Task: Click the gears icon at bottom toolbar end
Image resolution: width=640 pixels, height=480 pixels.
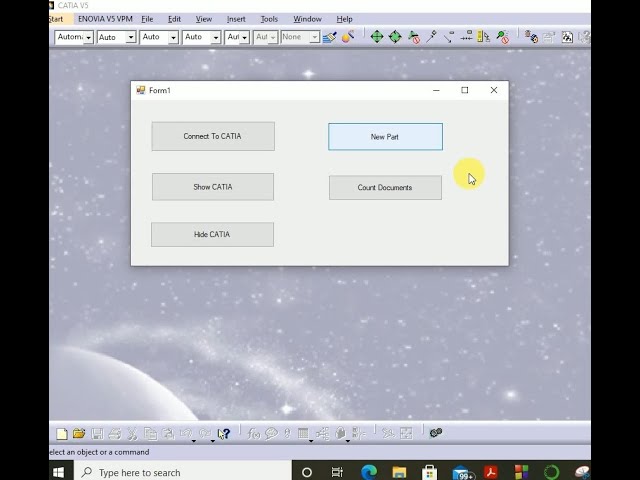Action: [x=436, y=433]
